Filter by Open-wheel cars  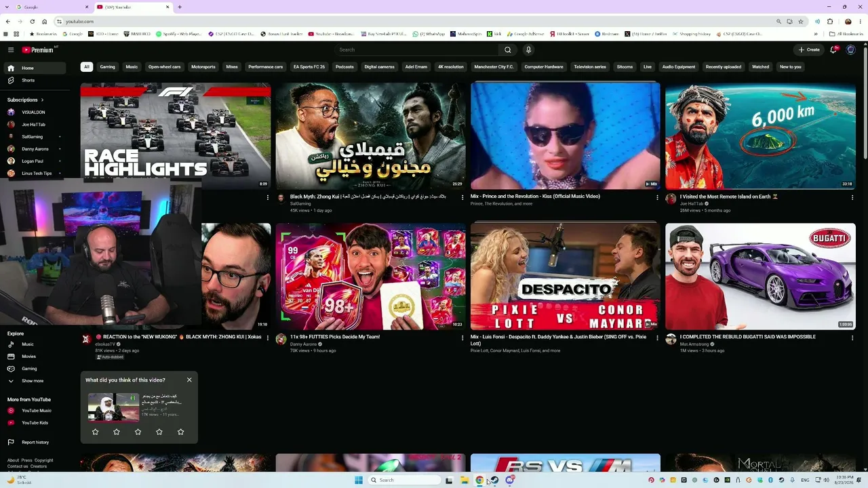165,67
